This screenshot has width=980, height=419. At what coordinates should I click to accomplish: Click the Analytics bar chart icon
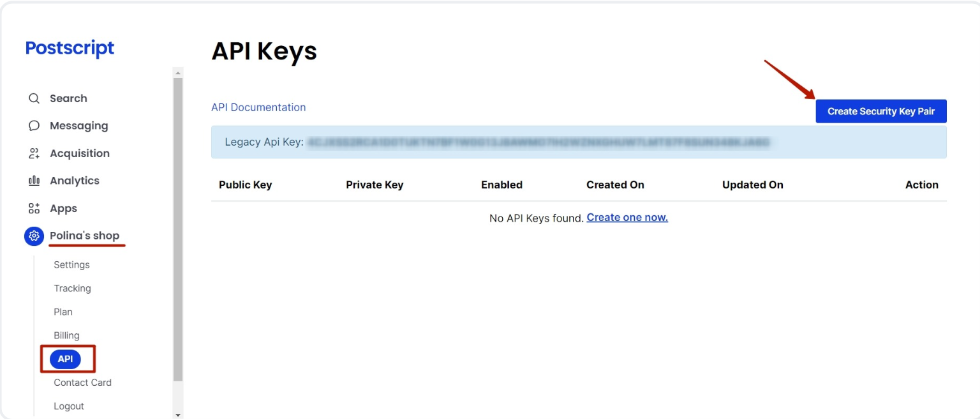[x=34, y=181]
